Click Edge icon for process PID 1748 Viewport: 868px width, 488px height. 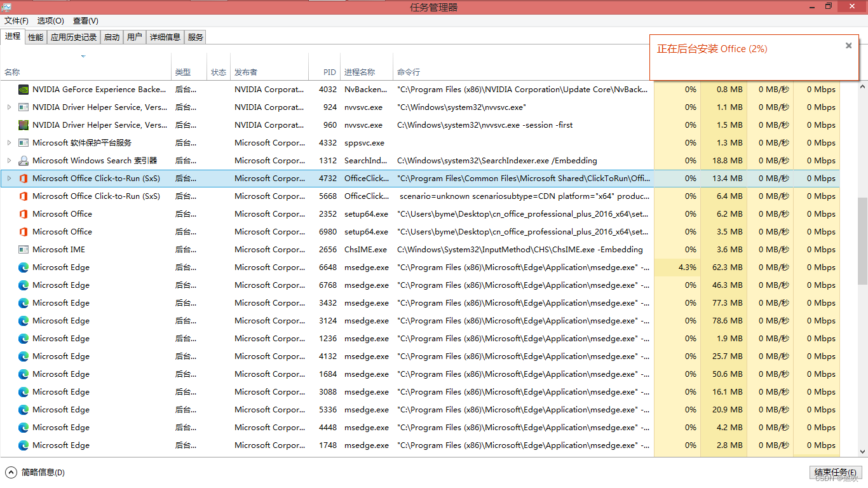coord(24,445)
